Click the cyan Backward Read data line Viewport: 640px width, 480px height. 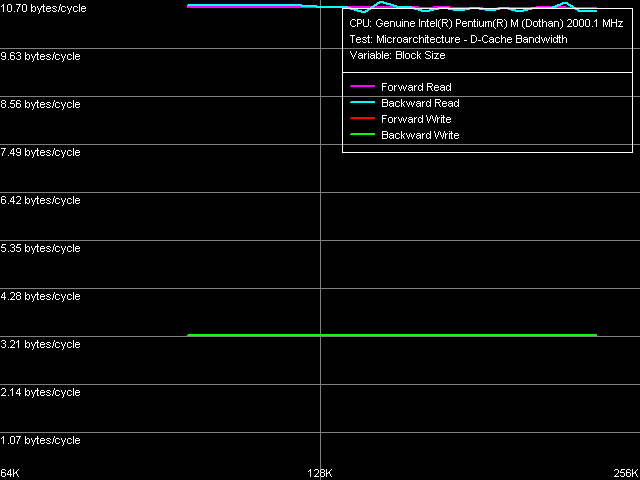coord(392,7)
